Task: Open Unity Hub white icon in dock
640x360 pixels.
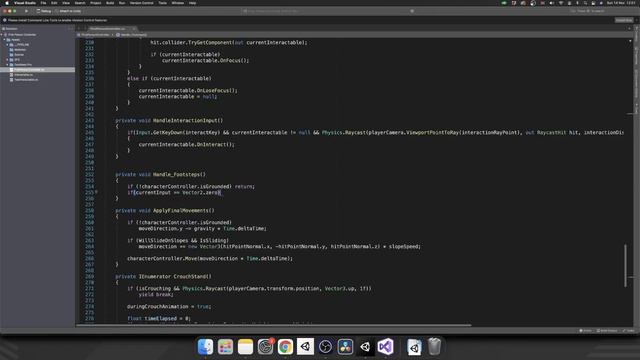Action: pyautogui.click(x=305, y=347)
